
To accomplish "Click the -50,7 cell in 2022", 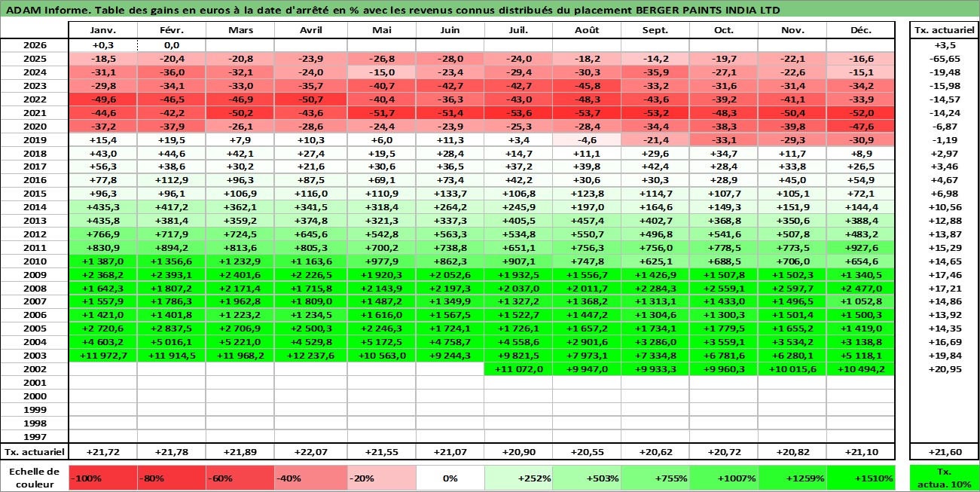I will pyautogui.click(x=310, y=99).
